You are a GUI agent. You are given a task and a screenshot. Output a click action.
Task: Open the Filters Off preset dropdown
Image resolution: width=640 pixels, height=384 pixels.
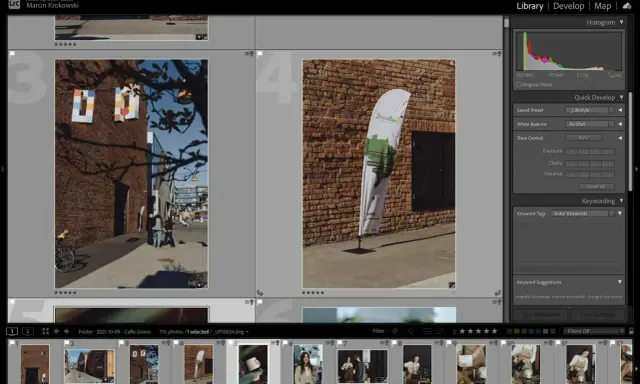(x=594, y=331)
